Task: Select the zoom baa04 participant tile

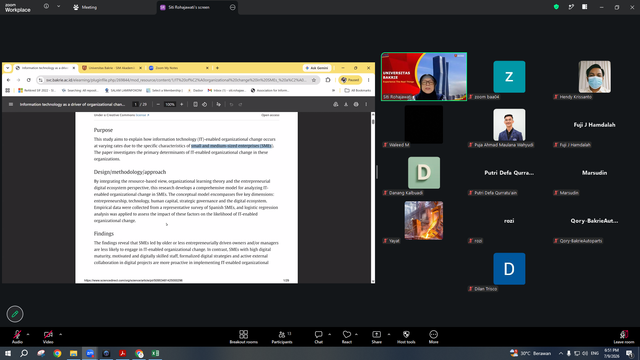Action: click(509, 77)
